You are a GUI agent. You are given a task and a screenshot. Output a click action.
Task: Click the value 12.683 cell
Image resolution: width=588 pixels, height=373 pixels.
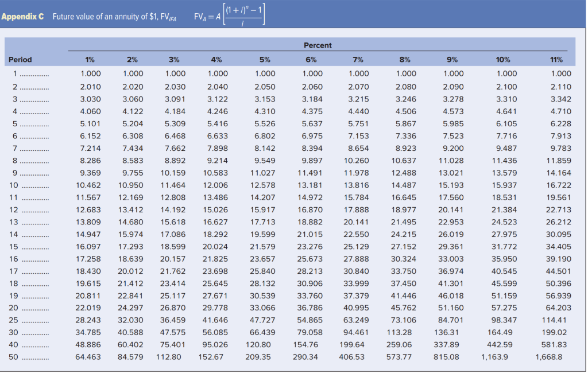88,210
